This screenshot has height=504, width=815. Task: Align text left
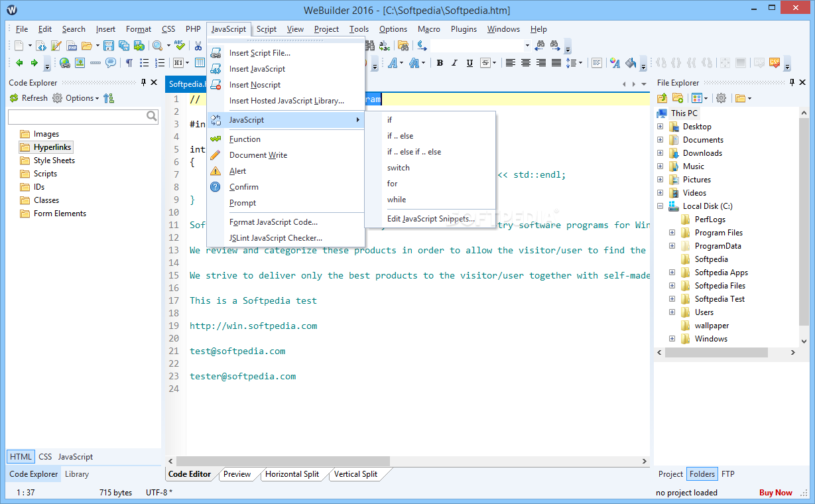tap(511, 63)
